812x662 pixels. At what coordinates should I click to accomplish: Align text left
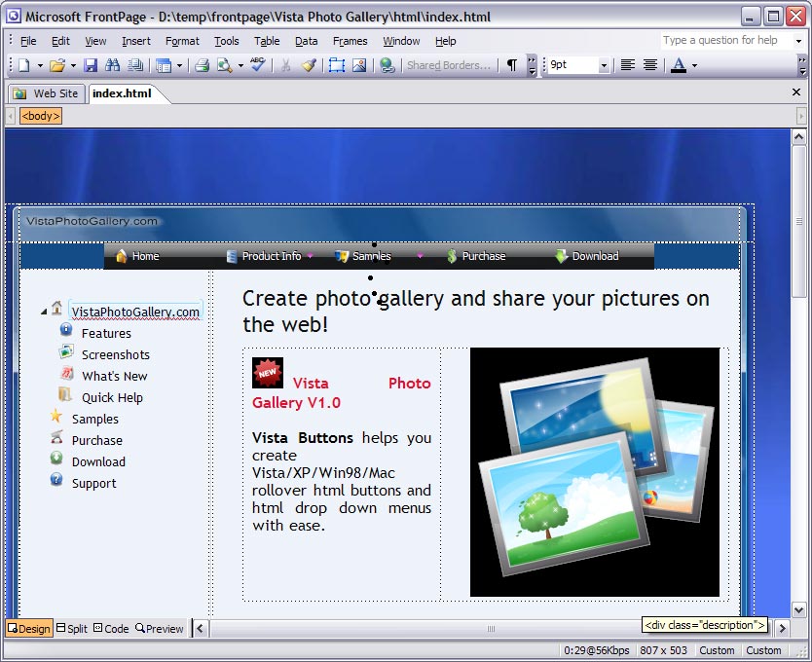coord(628,65)
